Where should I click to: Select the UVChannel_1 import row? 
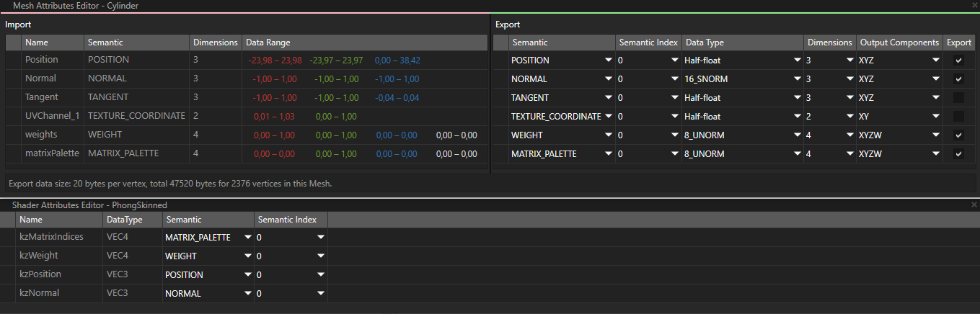51,116
